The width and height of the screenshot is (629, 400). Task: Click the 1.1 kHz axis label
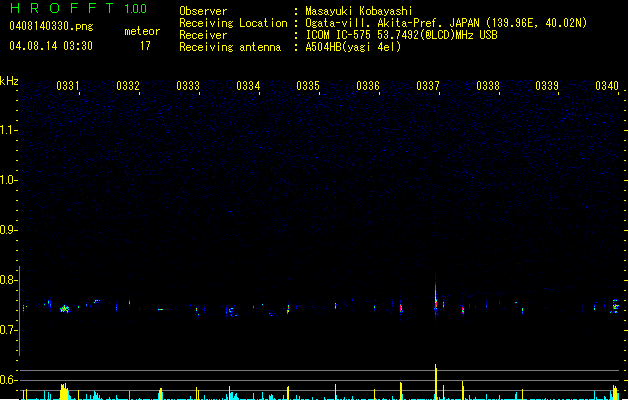pyautogui.click(x=7, y=130)
